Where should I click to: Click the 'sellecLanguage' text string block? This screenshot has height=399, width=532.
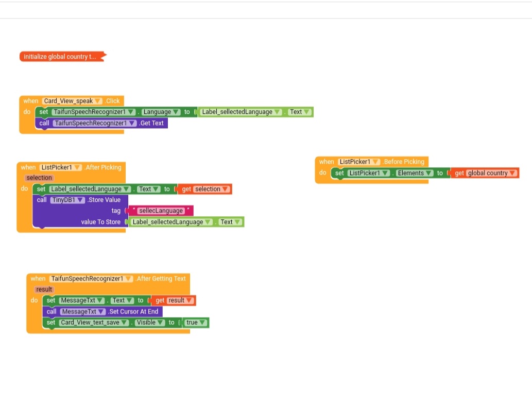[161, 211]
